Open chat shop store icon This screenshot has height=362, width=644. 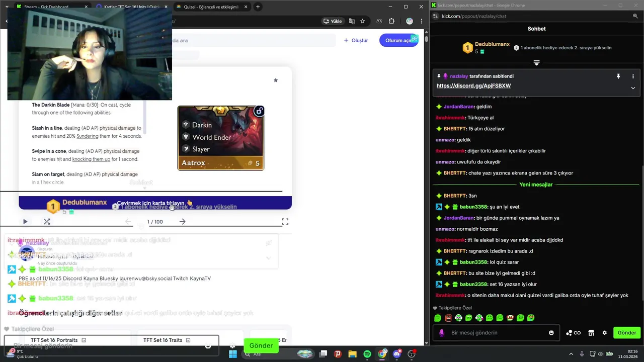[x=591, y=333]
